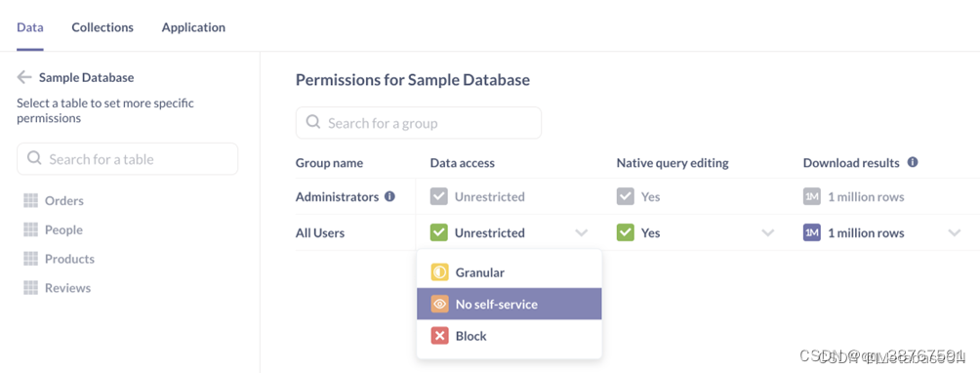The image size is (980, 373).
Task: Click the red Block X icon
Action: point(440,336)
